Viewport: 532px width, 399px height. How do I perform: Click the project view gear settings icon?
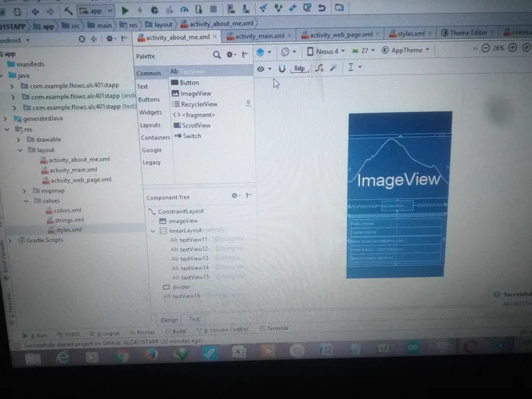(110, 38)
